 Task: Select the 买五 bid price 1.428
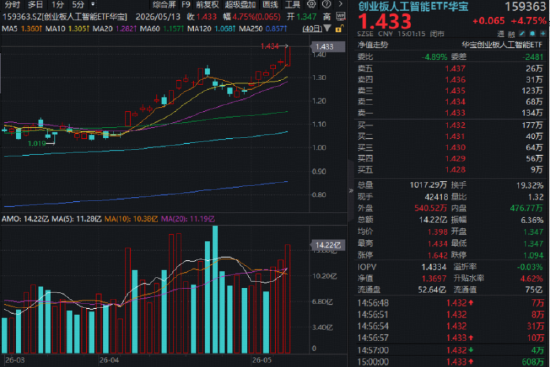coord(455,170)
